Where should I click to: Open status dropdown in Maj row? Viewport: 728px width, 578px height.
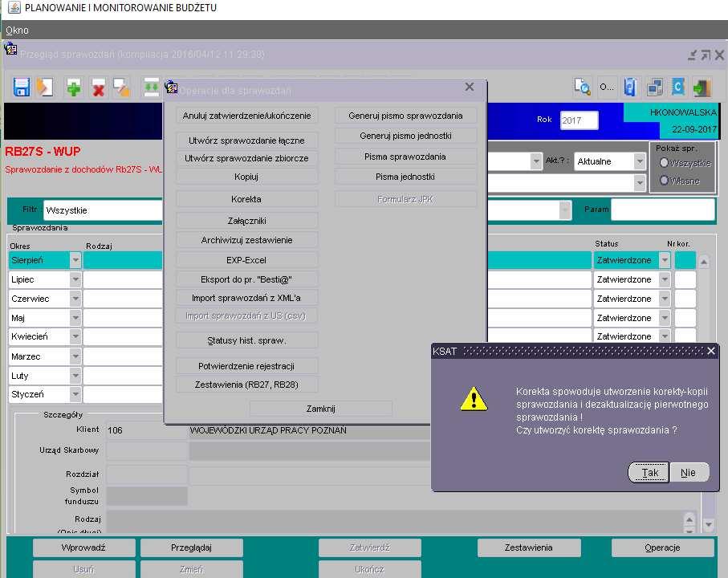point(665,318)
